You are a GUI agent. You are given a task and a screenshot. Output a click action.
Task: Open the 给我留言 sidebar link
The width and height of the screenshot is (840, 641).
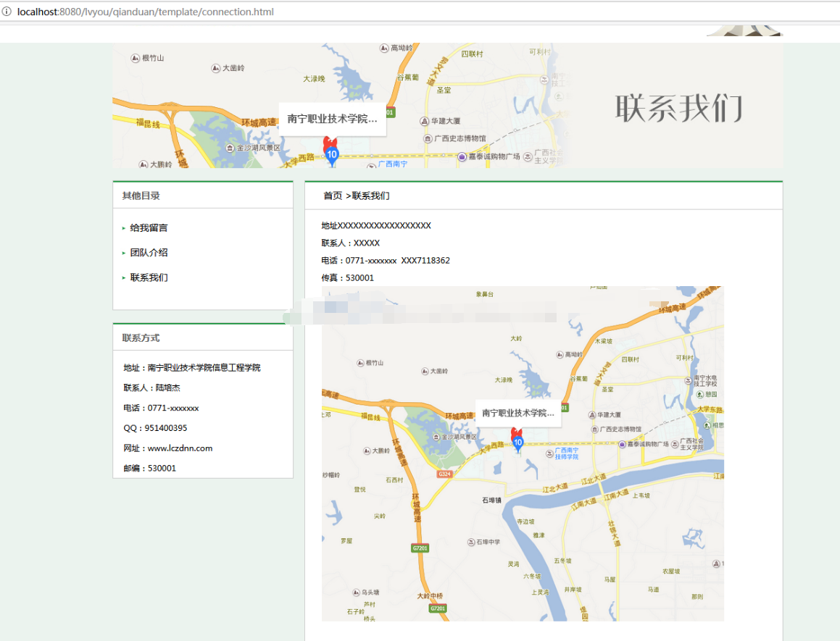pos(149,227)
